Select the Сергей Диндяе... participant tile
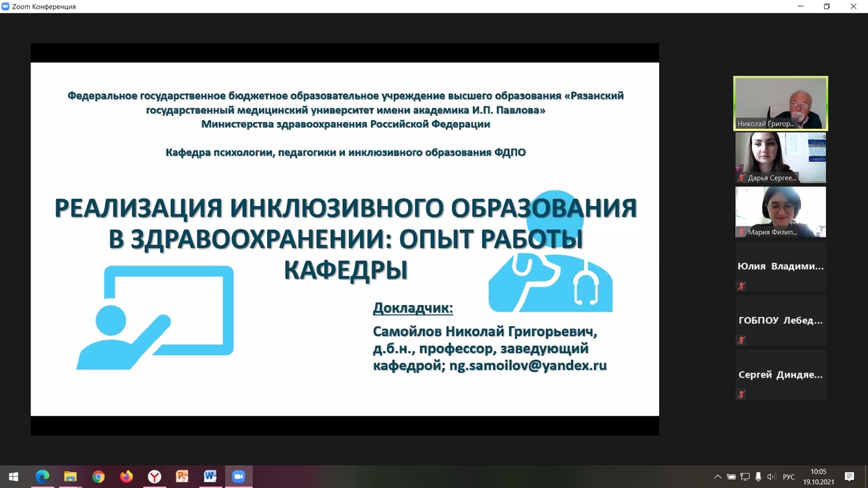The height and width of the screenshot is (488, 868). coord(781,374)
